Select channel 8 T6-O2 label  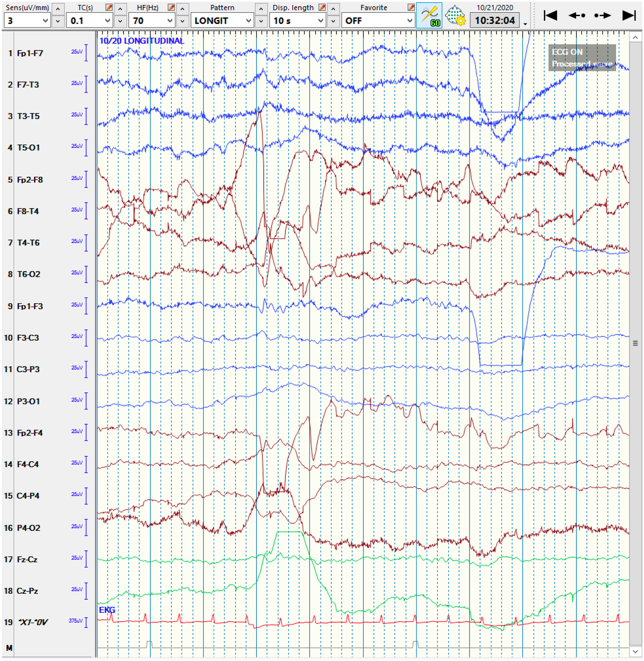click(x=29, y=274)
